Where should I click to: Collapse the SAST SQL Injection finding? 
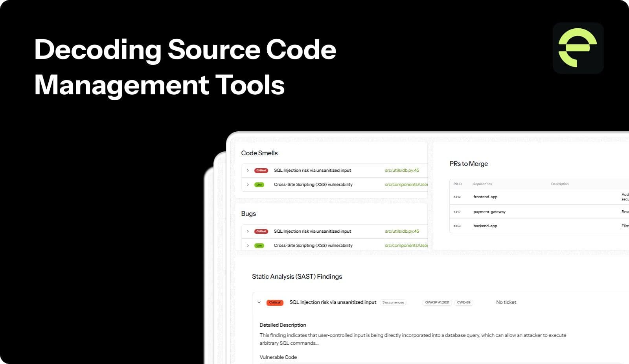[x=259, y=303]
